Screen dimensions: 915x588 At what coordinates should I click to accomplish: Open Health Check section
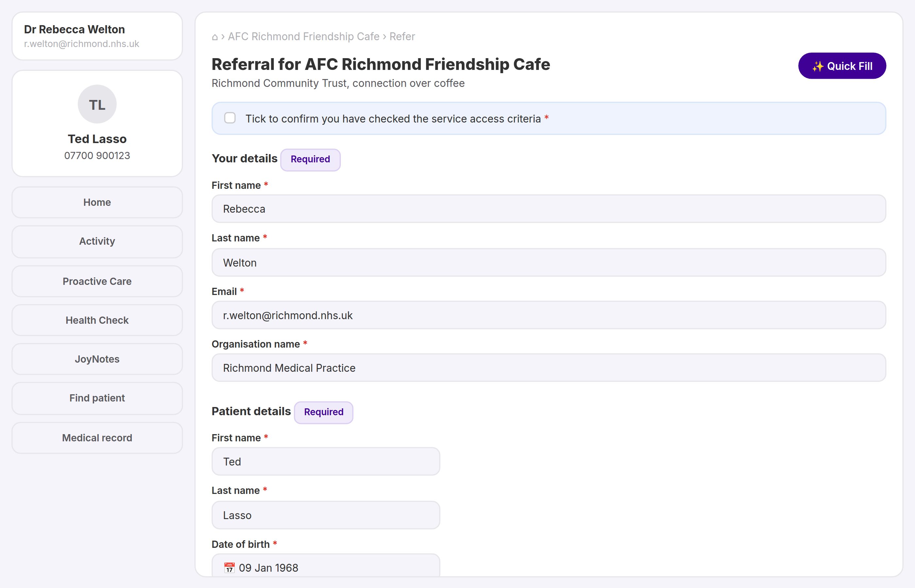(x=97, y=320)
